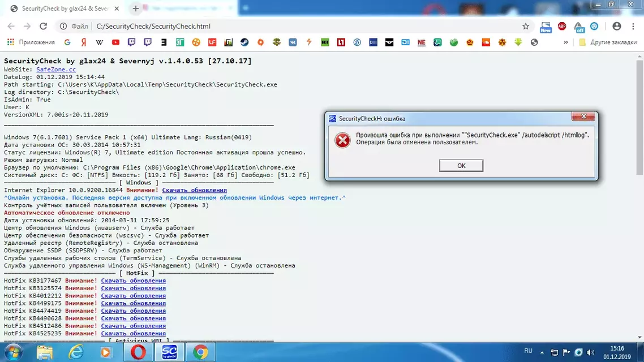Show hidden system tray icons
This screenshot has width=644, height=362.
tap(542, 352)
